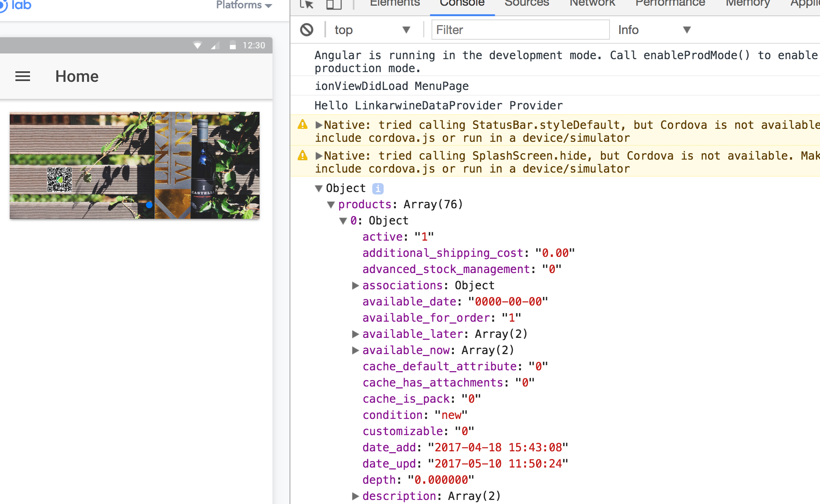Expand the description array node
The height and width of the screenshot is (504, 820).
355,496
